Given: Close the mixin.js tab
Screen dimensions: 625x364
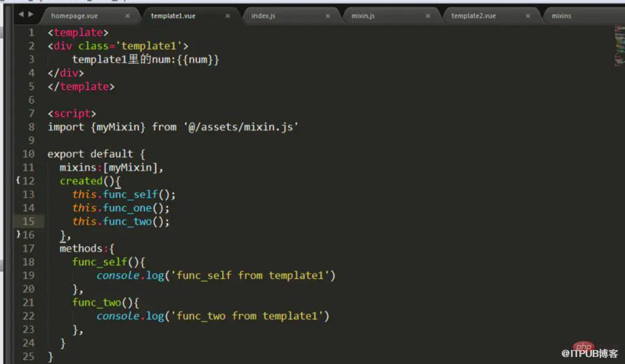Looking at the screenshot, I should 428,16.
